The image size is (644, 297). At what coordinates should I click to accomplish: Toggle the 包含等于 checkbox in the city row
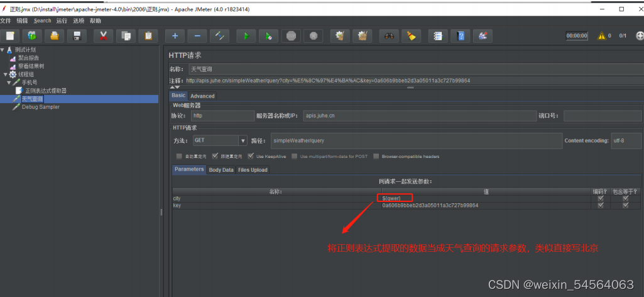[626, 198]
